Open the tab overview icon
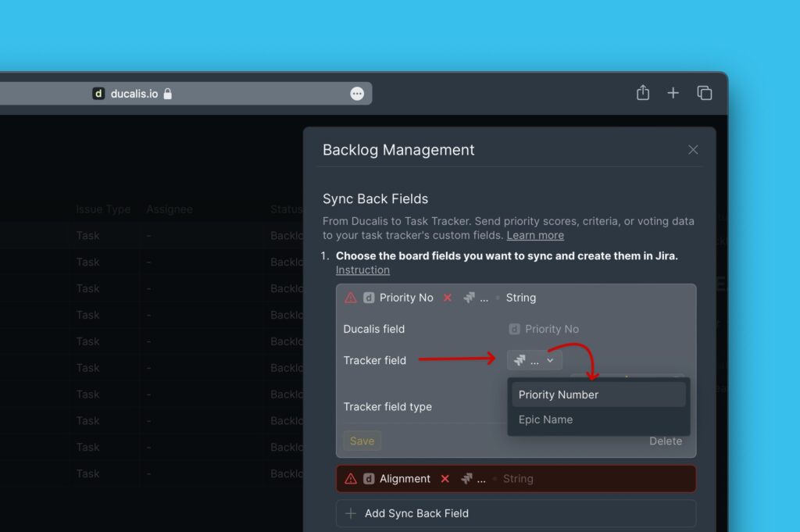This screenshot has height=532, width=800. pos(704,93)
